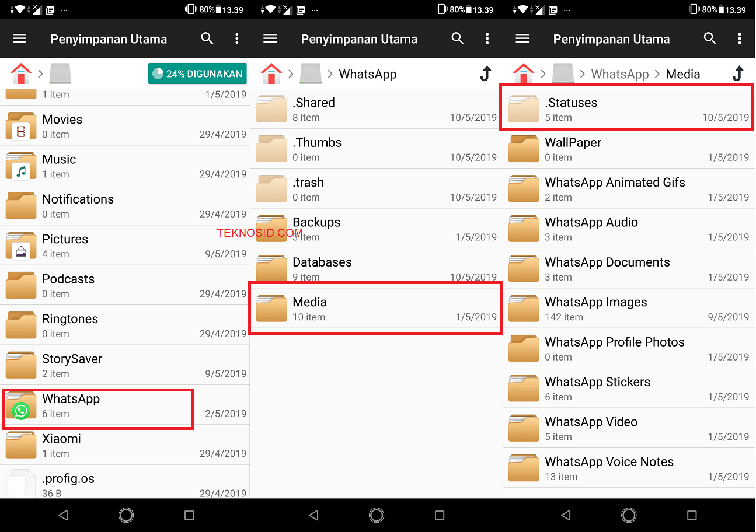Tap home icon in the WhatsApp-only breadcrumb
Image resolution: width=756 pixels, height=532 pixels.
point(271,73)
